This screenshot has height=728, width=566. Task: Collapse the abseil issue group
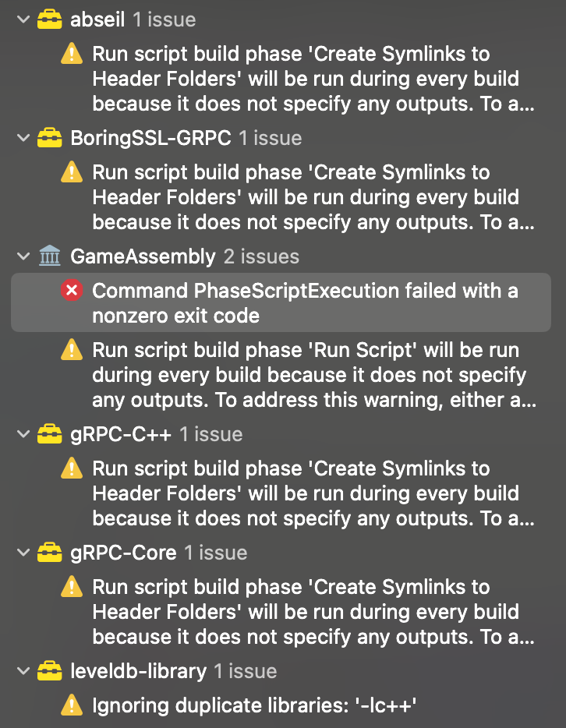tap(22, 19)
